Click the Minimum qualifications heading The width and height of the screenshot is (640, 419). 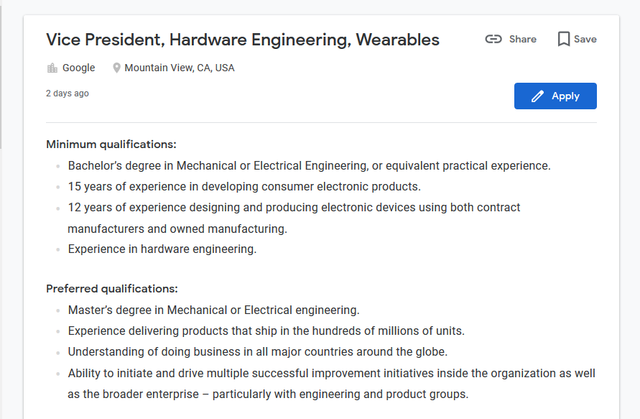(111, 144)
